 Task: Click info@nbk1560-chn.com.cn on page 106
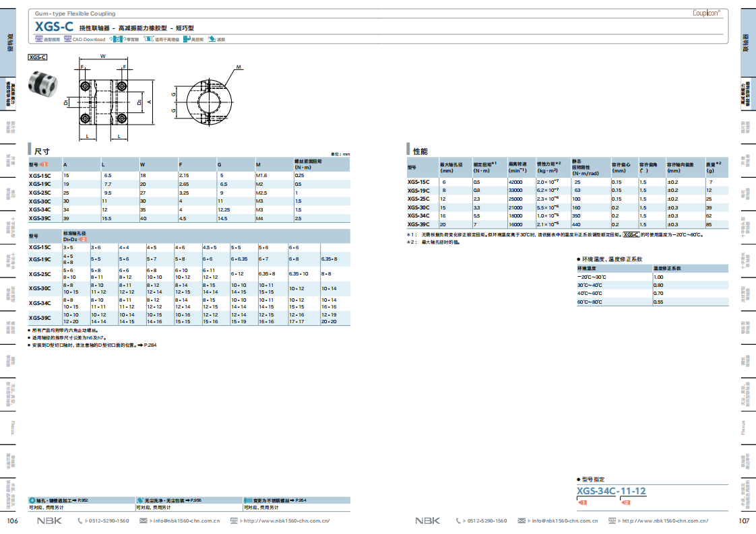point(187,521)
